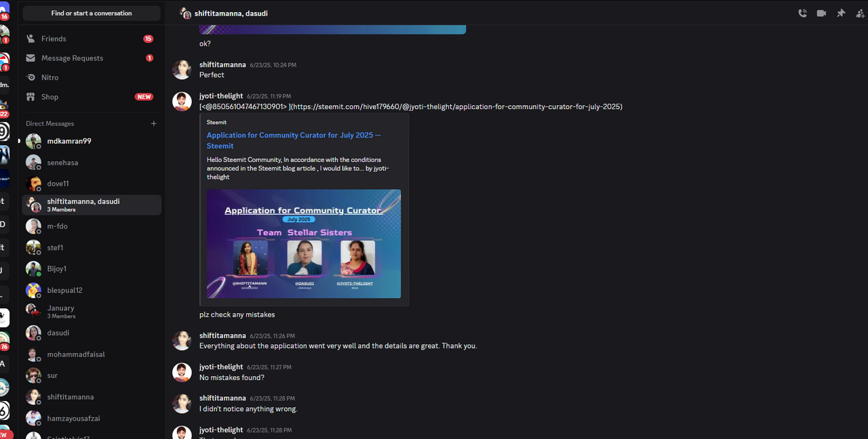Open the single-user DM with shiftitamanna
The width and height of the screenshot is (868, 439).
[91, 397]
